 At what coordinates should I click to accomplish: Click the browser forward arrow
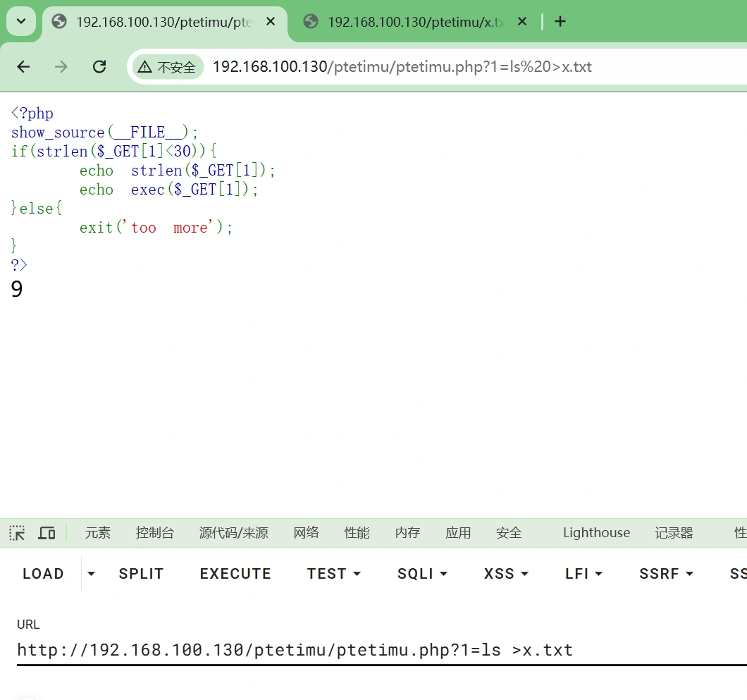pos(61,67)
